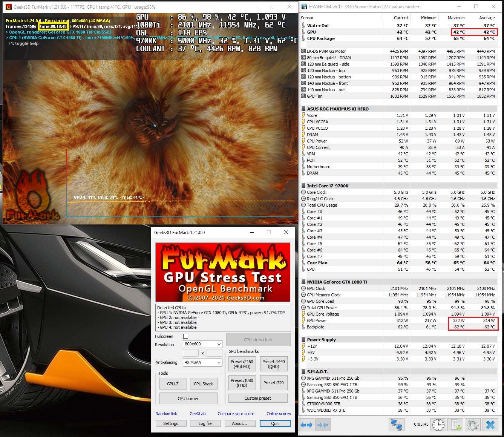This screenshot has width=504, height=437.
Task: Start logging with the sheet-plus icon
Action: pos(456,425)
